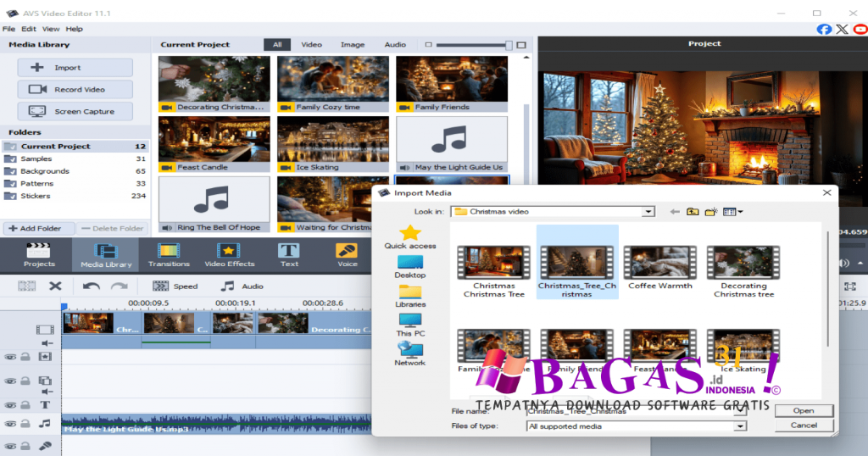Toggle visibility of the voice track
The width and height of the screenshot is (868, 456).
(x=10, y=446)
